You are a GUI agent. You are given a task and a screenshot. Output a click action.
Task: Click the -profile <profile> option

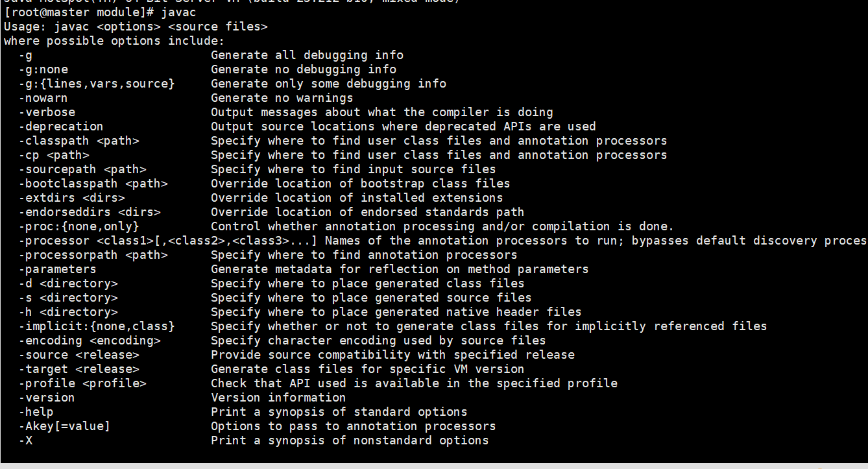(x=82, y=383)
